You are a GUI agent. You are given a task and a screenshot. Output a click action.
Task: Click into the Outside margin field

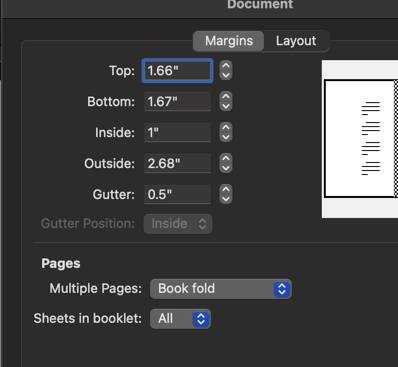coord(177,164)
